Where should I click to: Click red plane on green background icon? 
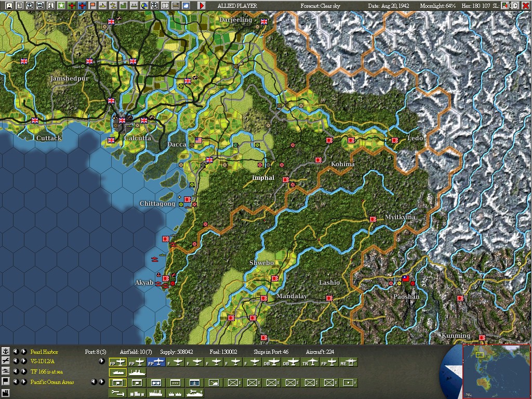tap(72, 5)
